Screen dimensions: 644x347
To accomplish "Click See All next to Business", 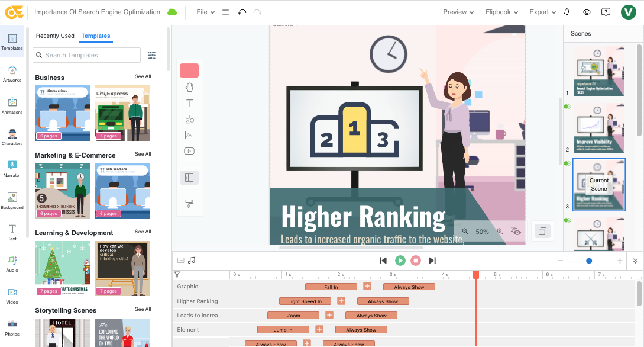I will [143, 76].
